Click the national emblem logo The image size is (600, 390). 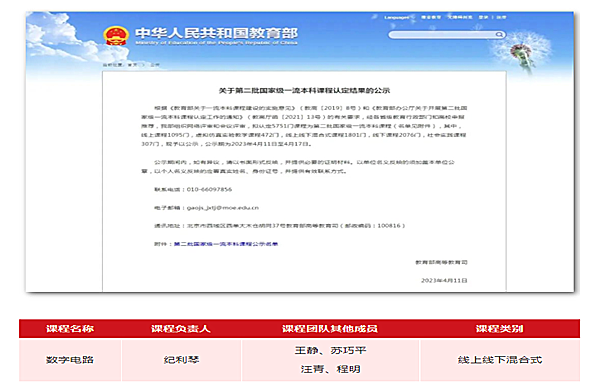116,36
